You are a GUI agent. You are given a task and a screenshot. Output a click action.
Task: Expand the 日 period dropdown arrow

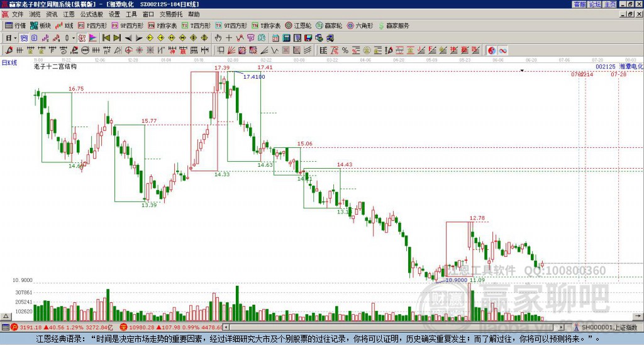pos(16,38)
